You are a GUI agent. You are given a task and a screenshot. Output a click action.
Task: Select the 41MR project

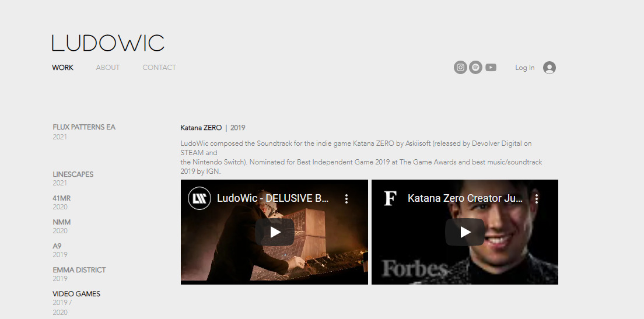61,198
